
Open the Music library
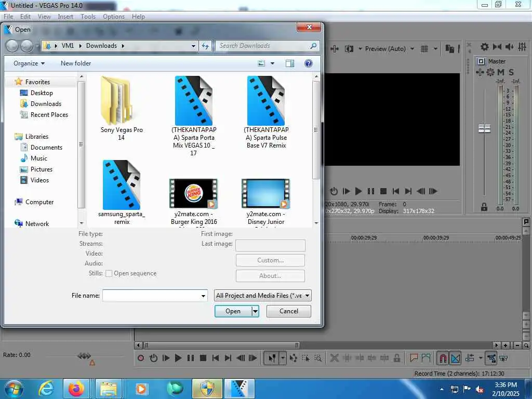(38, 158)
